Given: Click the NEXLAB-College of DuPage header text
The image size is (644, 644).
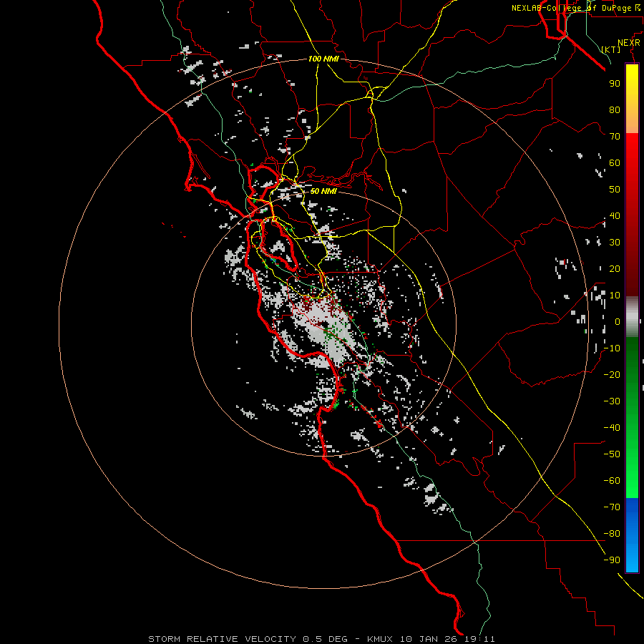Looking at the screenshot, I should (x=577, y=8).
